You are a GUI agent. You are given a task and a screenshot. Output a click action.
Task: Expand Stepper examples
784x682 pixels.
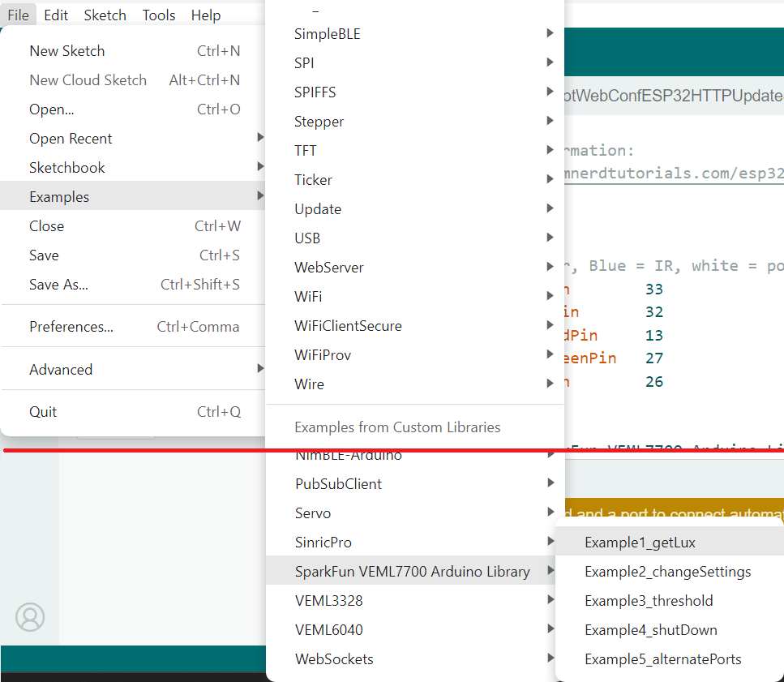[415, 122]
